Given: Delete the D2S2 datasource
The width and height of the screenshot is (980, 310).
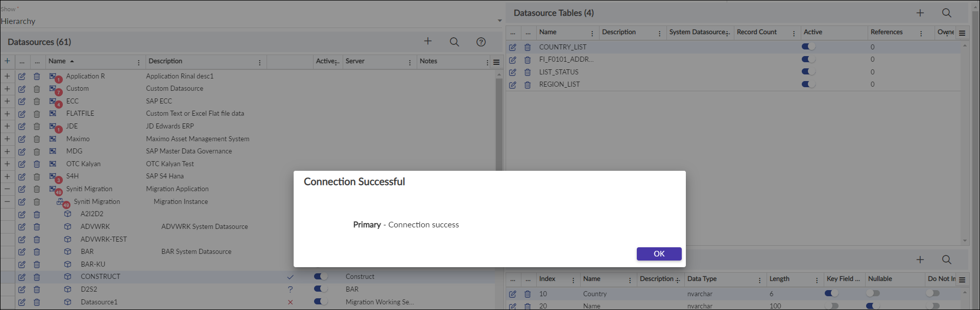Looking at the screenshot, I should coord(37,290).
